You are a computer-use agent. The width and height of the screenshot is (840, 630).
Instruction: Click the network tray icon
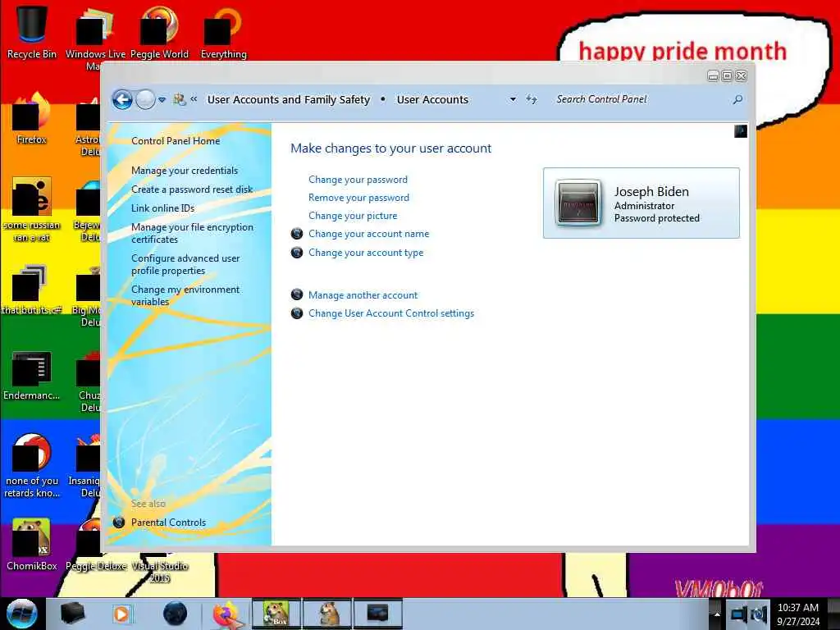739,614
